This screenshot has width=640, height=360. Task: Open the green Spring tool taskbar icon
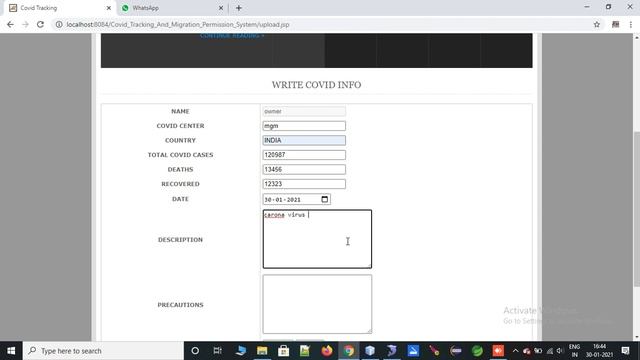click(x=477, y=351)
